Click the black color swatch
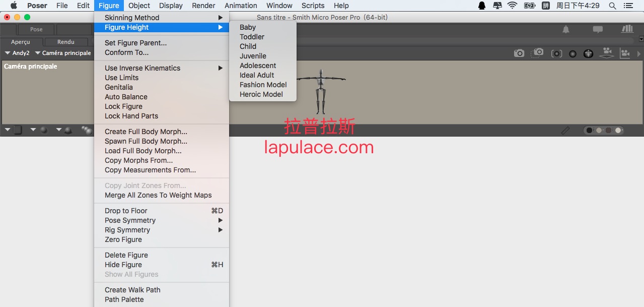 pyautogui.click(x=589, y=131)
